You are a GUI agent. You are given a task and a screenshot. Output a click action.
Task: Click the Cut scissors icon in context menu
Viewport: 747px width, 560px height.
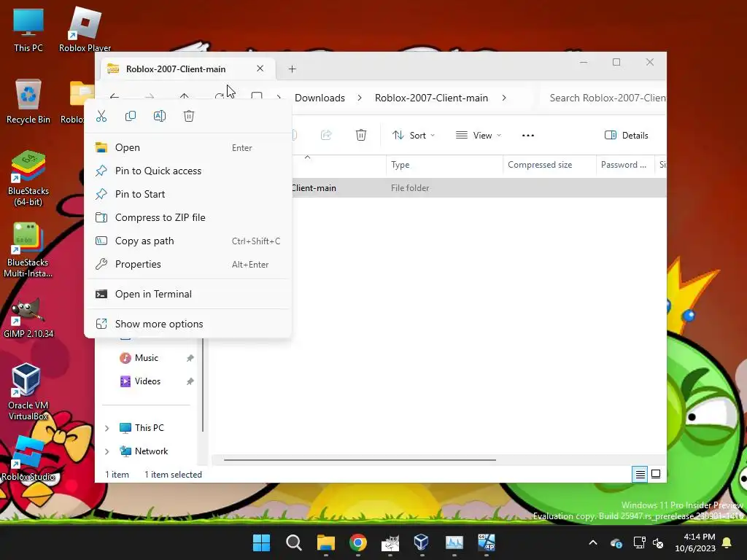point(101,116)
